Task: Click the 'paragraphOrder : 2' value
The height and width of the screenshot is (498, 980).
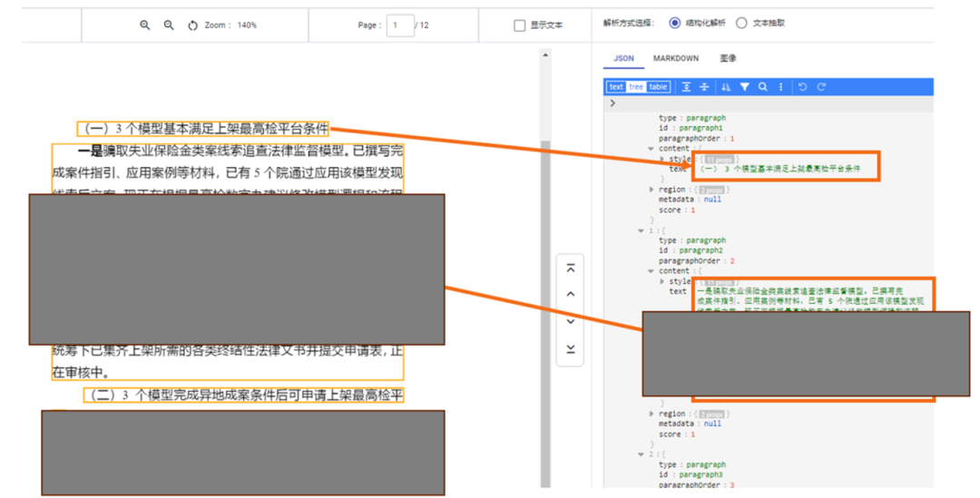Action: pos(732,261)
